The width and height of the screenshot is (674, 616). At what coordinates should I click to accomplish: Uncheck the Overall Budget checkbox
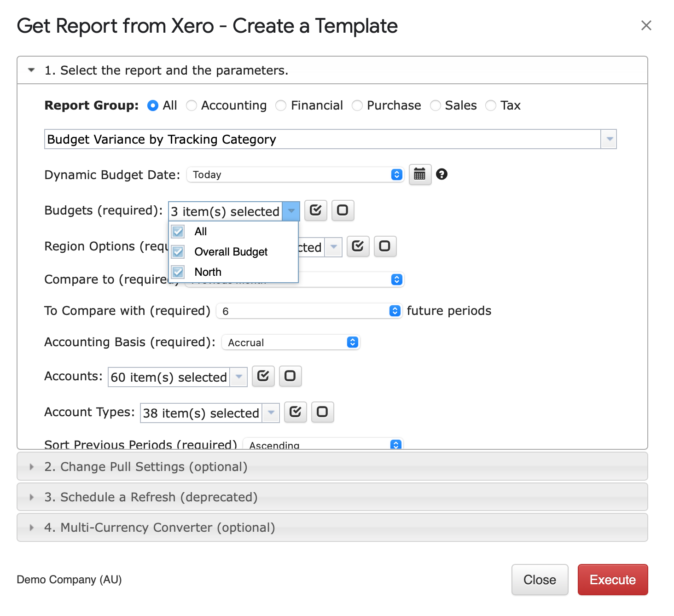coord(178,252)
